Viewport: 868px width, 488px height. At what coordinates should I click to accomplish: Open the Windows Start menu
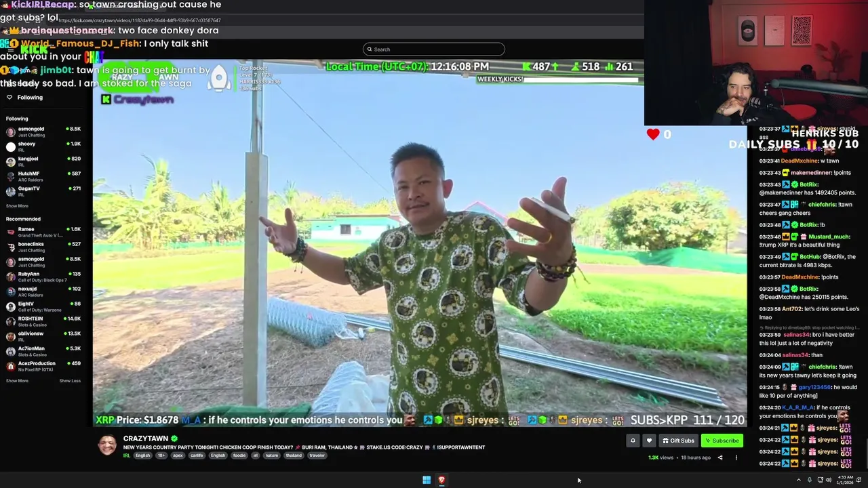click(x=427, y=480)
